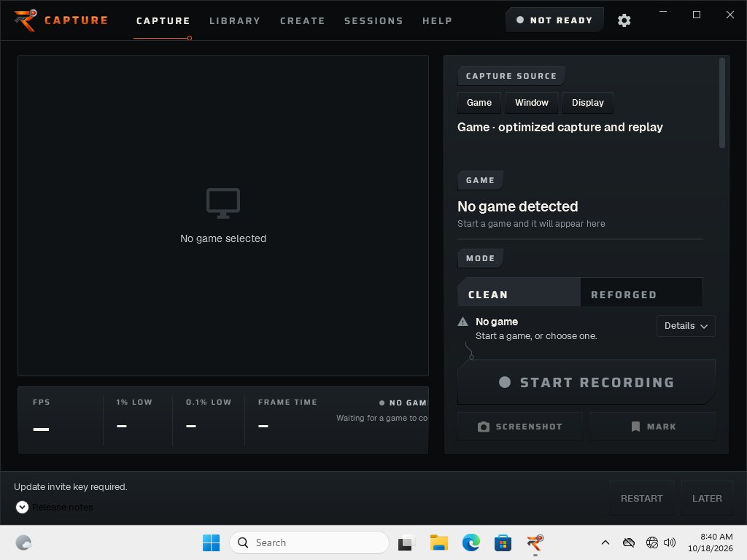Open the Help tab
Screen dimensions: 747x560
[x=437, y=21]
